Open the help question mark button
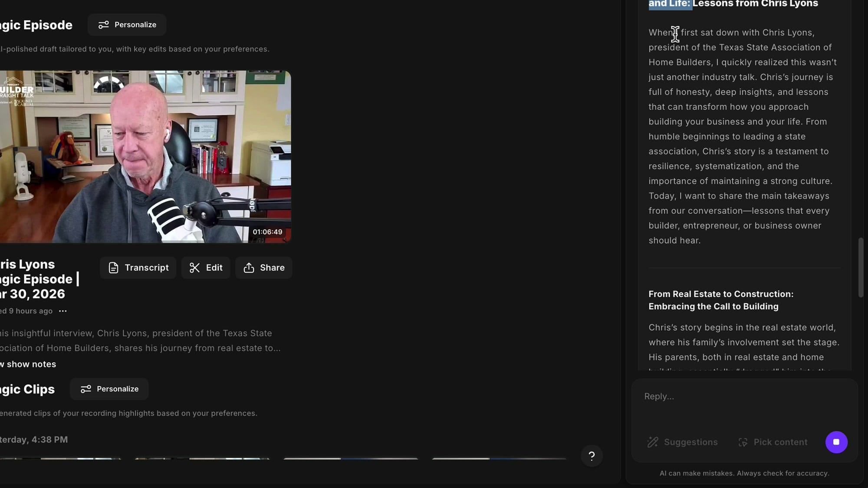This screenshot has height=488, width=868. (x=592, y=456)
